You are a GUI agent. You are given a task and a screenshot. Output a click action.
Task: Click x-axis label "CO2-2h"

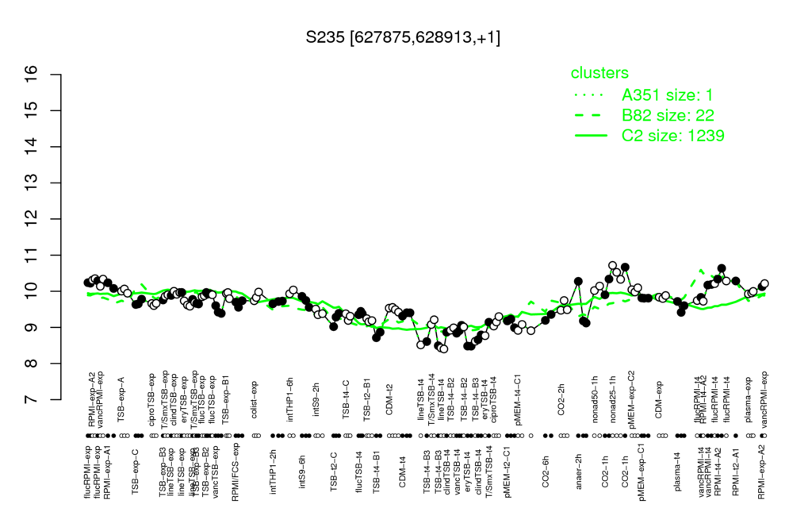(x=561, y=400)
